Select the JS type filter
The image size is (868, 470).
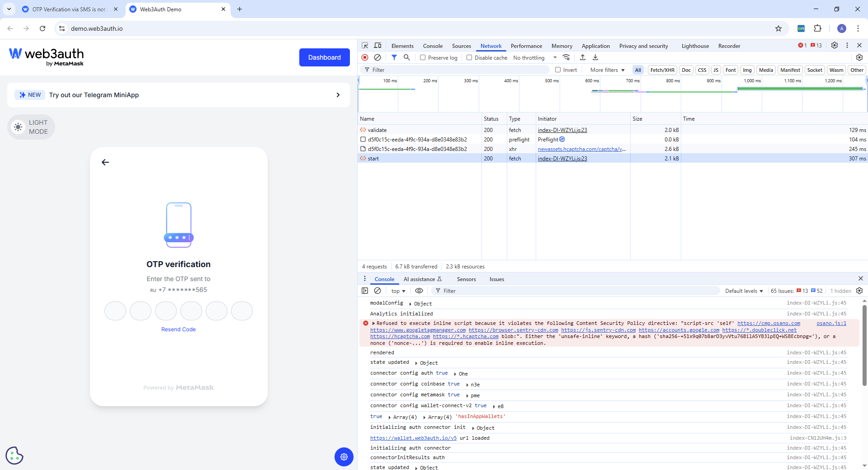[716, 70]
